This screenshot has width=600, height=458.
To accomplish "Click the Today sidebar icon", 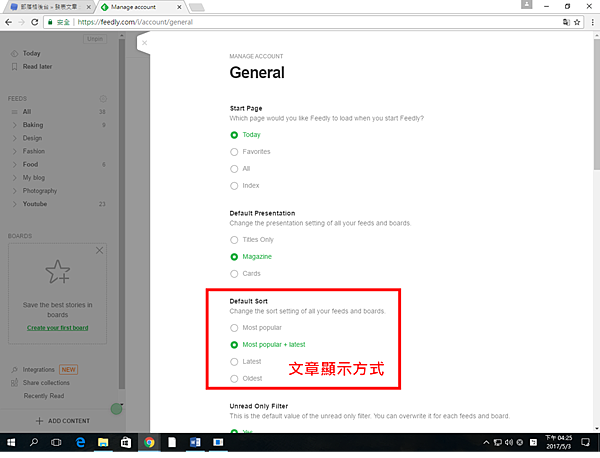I will 14,54.
